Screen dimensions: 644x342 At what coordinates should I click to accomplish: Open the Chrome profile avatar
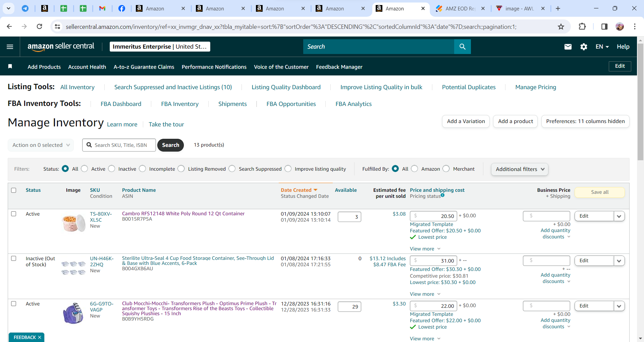620,26
